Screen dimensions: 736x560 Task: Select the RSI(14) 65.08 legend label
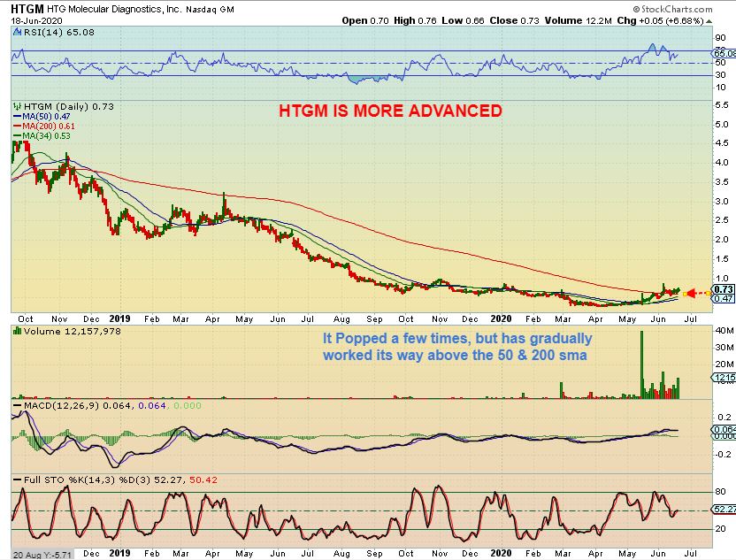pos(59,33)
